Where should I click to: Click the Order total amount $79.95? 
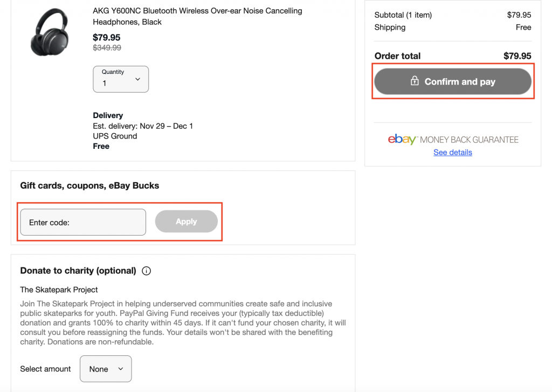(517, 56)
